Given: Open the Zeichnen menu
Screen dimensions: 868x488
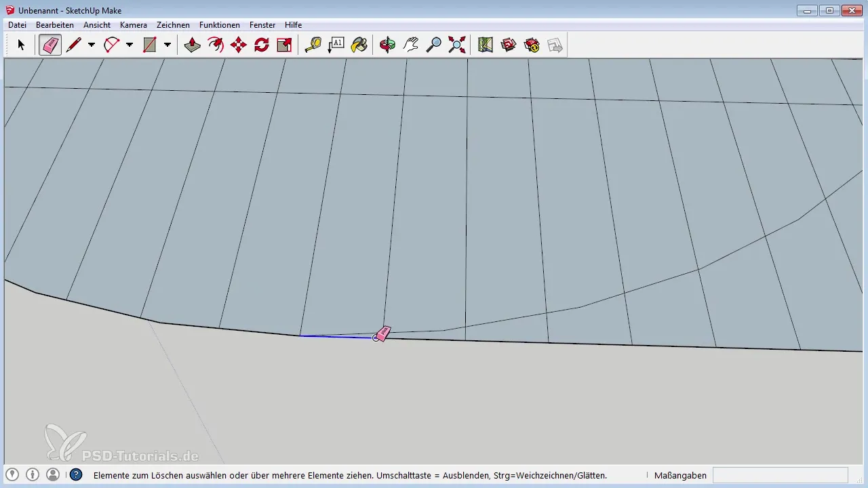Looking at the screenshot, I should tap(173, 25).
